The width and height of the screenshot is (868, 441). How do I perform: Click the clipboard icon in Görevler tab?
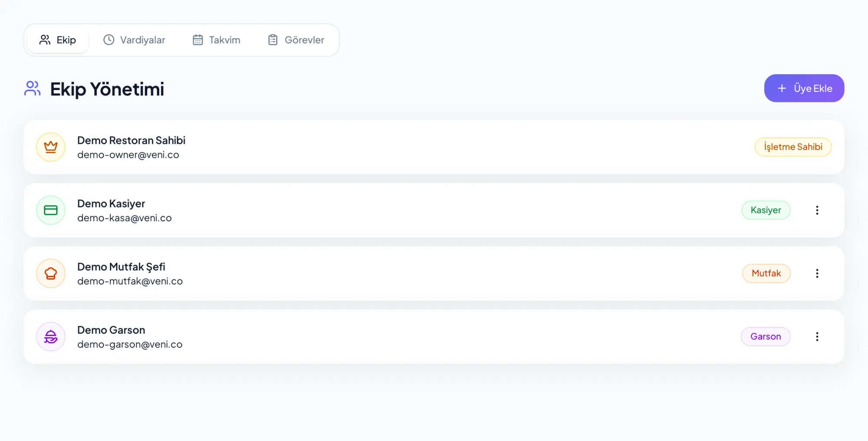pos(273,40)
